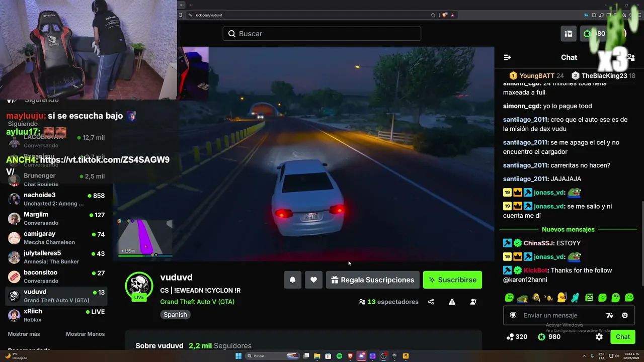Open nachoide3 channel in sidebar
The image size is (644, 362).
pyautogui.click(x=56, y=199)
